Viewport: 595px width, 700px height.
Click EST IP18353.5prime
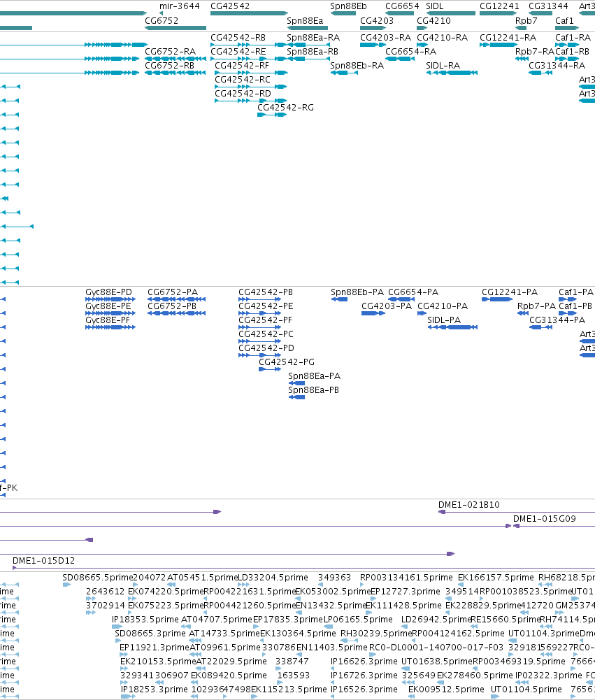coord(145,619)
